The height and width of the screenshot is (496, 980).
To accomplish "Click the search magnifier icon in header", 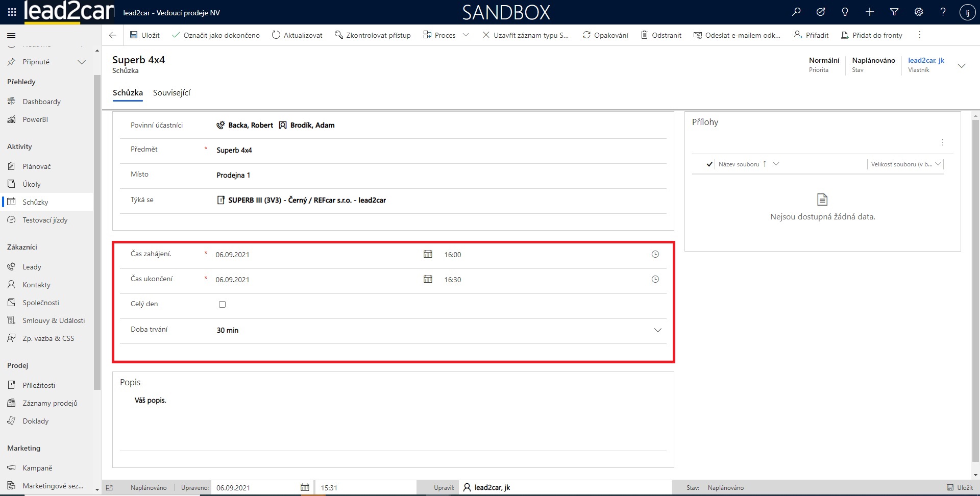I will point(796,12).
